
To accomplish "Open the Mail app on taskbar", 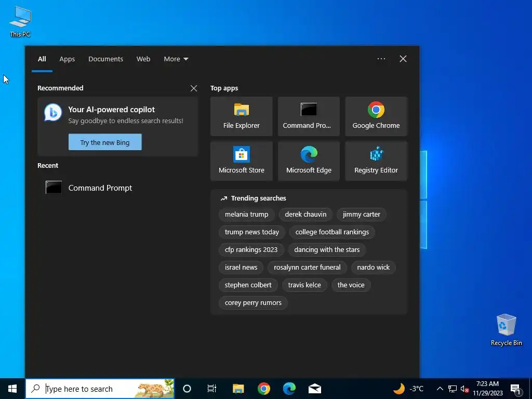I will tap(314, 389).
